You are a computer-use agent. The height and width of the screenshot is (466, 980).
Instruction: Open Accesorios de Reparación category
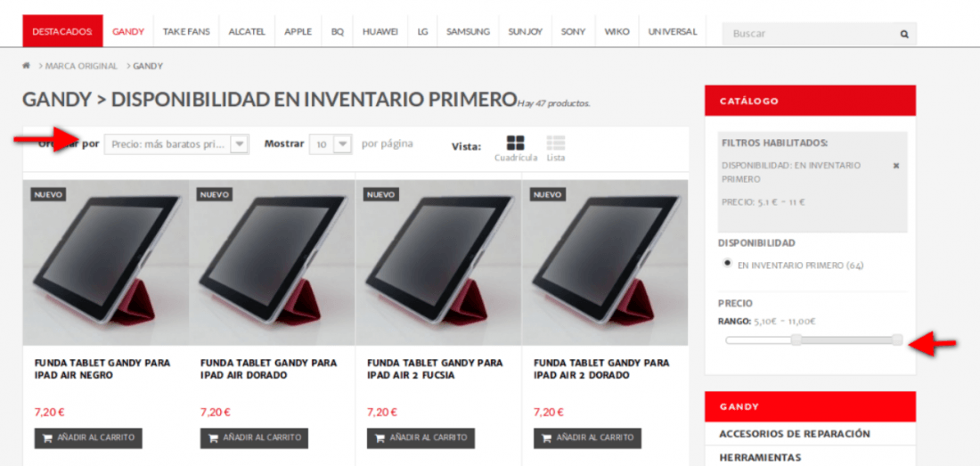coord(795,434)
